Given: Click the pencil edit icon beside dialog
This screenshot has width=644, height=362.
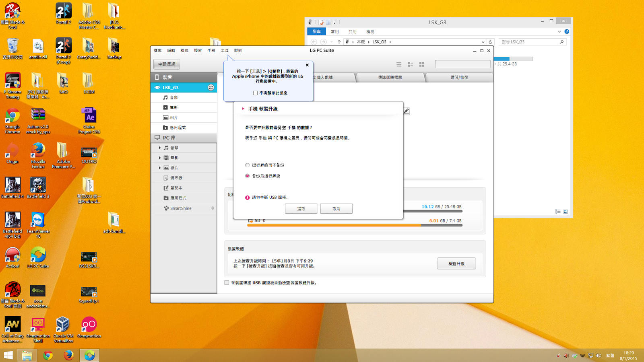Looking at the screenshot, I should pos(407,111).
